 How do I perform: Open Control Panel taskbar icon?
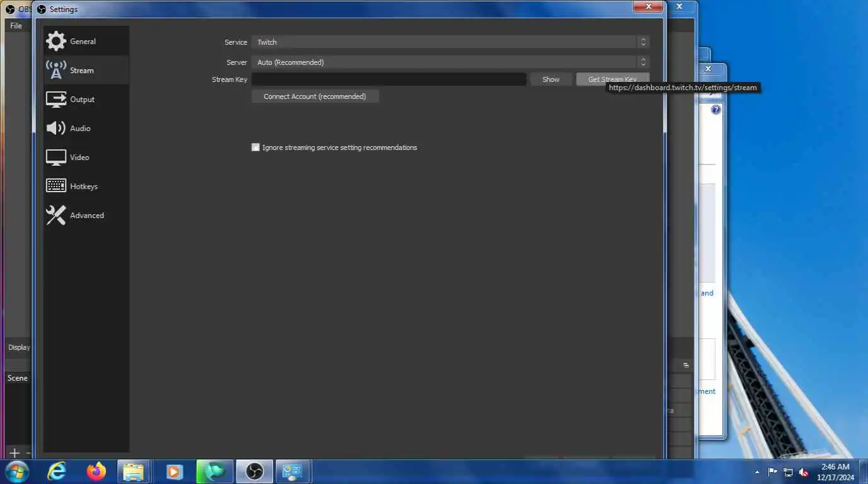pos(293,471)
